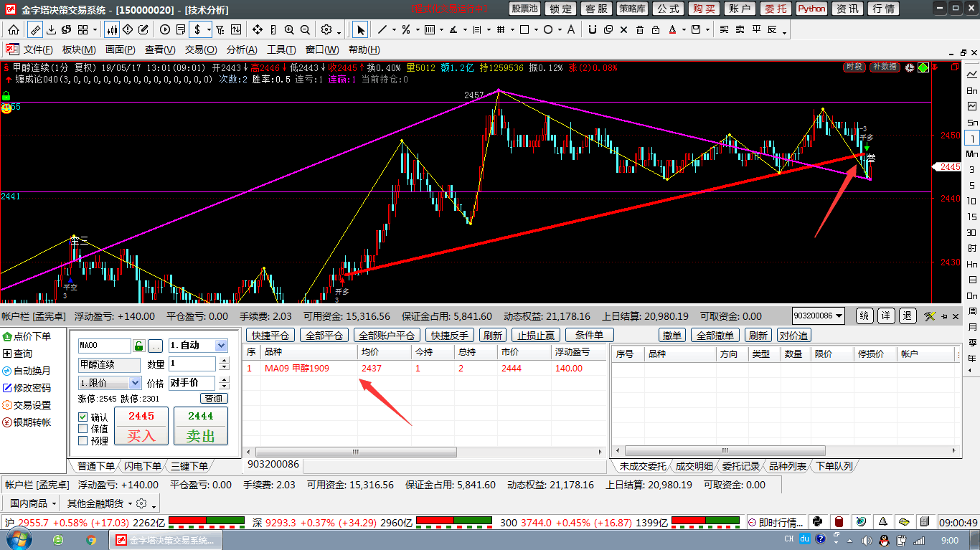
Task: Switch to the 闪电下单 tab
Action: point(142,466)
